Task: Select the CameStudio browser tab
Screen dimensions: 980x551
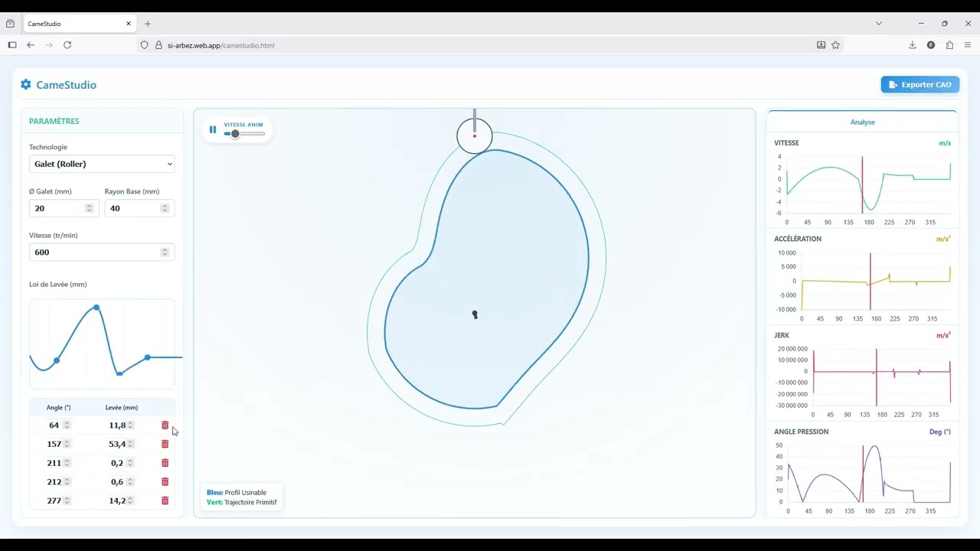Action: pyautogui.click(x=73, y=24)
